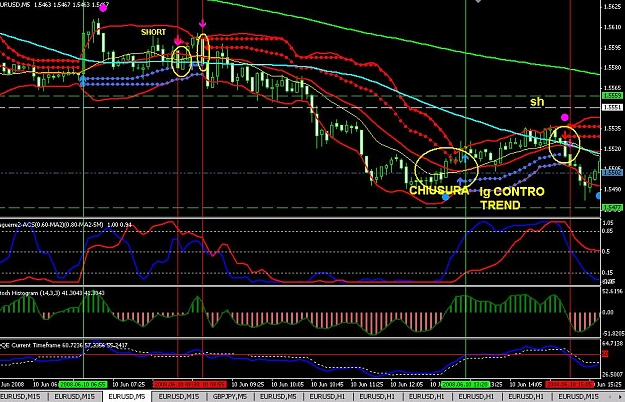Click the right tab scroll arrow
625x402 pixels.
(620, 397)
